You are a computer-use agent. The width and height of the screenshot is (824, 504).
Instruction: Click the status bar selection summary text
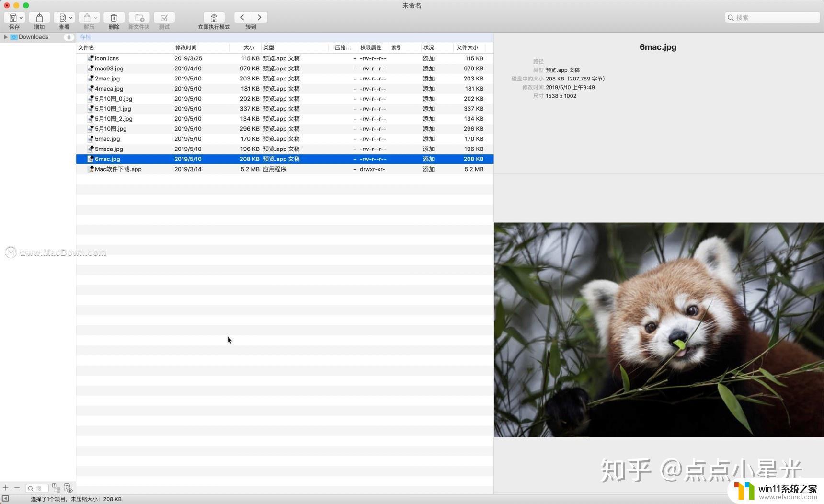(x=76, y=499)
